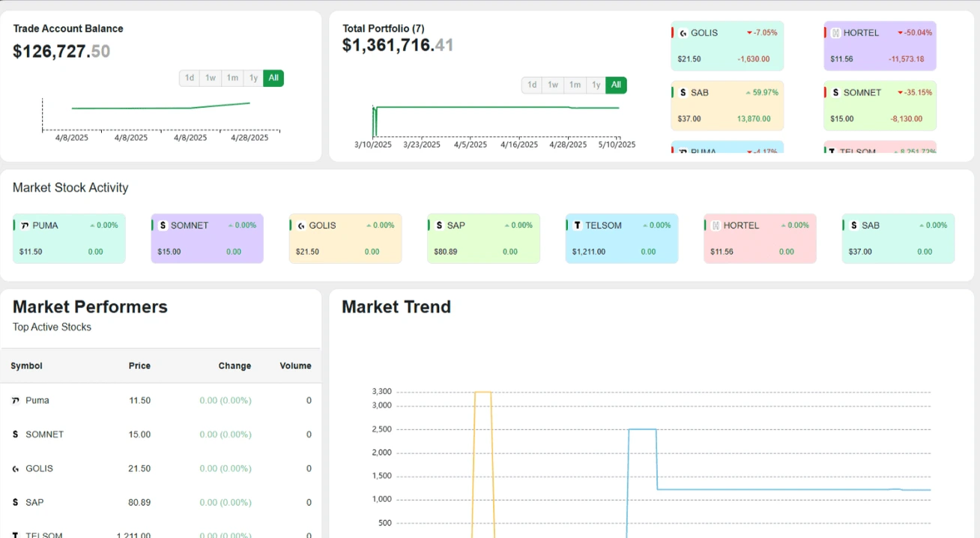
Task: Click SOMNET logo in Market Stock Activity card
Action: (163, 226)
